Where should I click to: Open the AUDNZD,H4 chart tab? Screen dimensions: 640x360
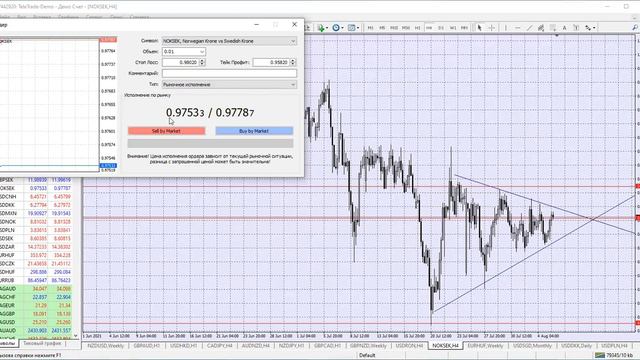click(x=256, y=346)
